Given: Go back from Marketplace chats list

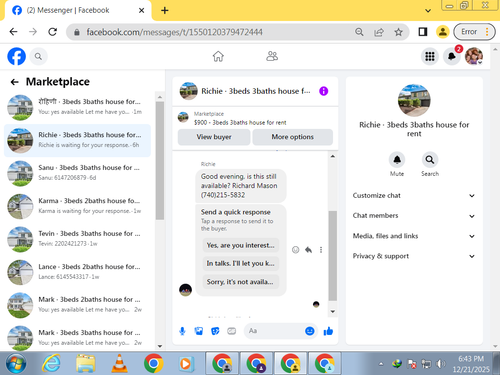Looking at the screenshot, I should point(14,82).
